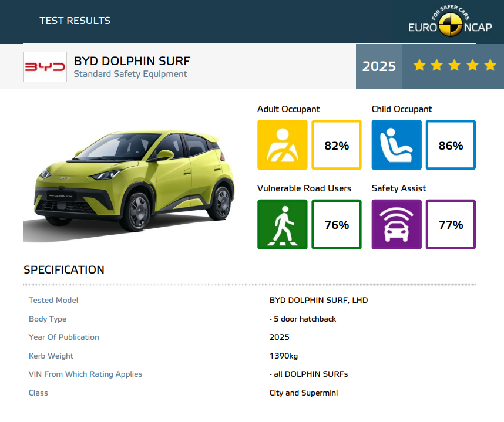
Task: Click the all DOLPHIN SURFs value
Action: (308, 374)
